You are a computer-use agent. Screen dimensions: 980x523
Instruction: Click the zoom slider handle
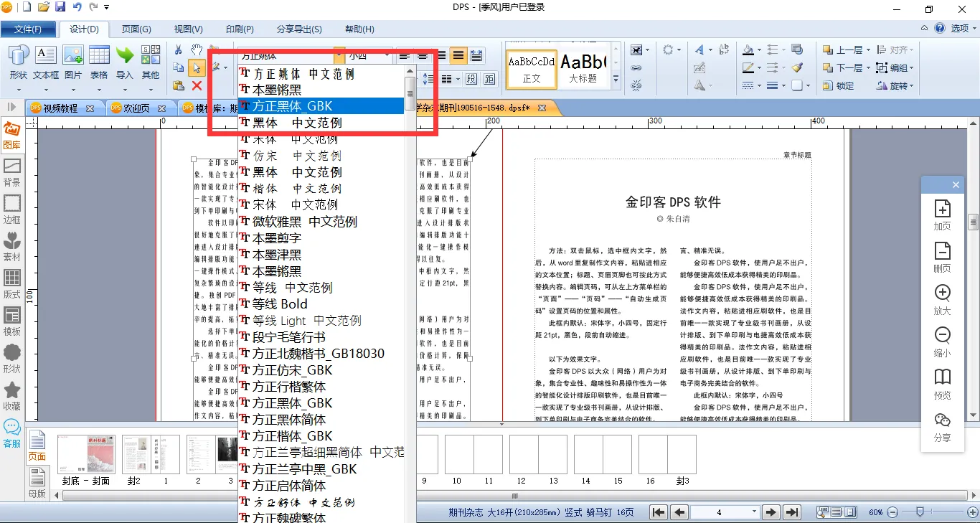(x=919, y=512)
